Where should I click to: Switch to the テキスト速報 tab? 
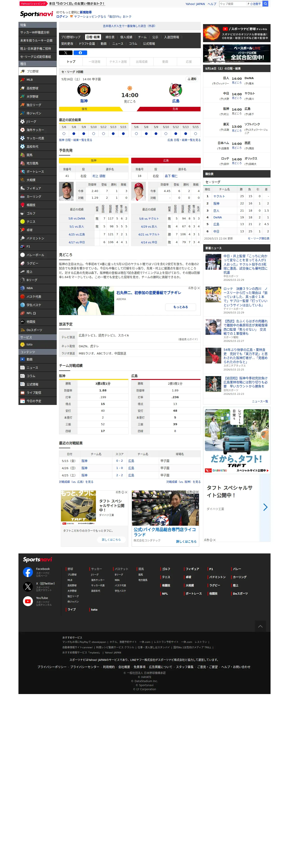point(118,62)
